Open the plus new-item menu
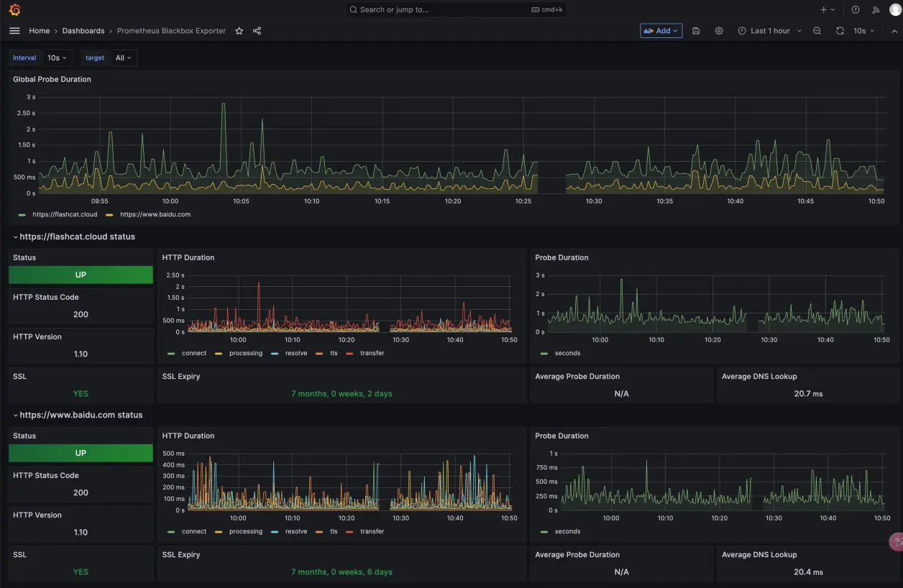 828,10
